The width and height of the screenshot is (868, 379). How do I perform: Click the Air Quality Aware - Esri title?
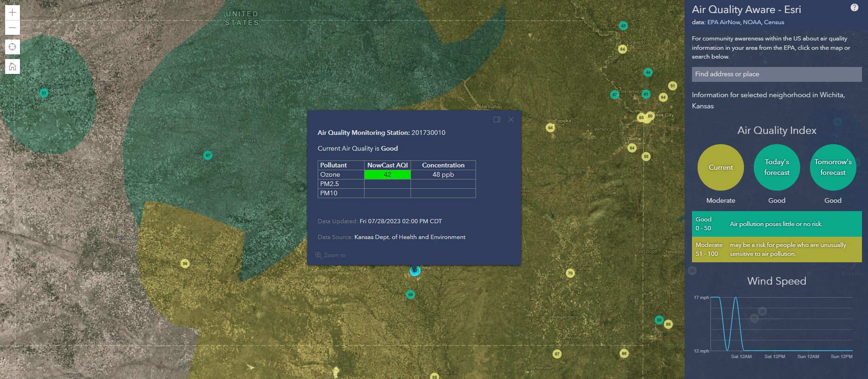tap(746, 10)
